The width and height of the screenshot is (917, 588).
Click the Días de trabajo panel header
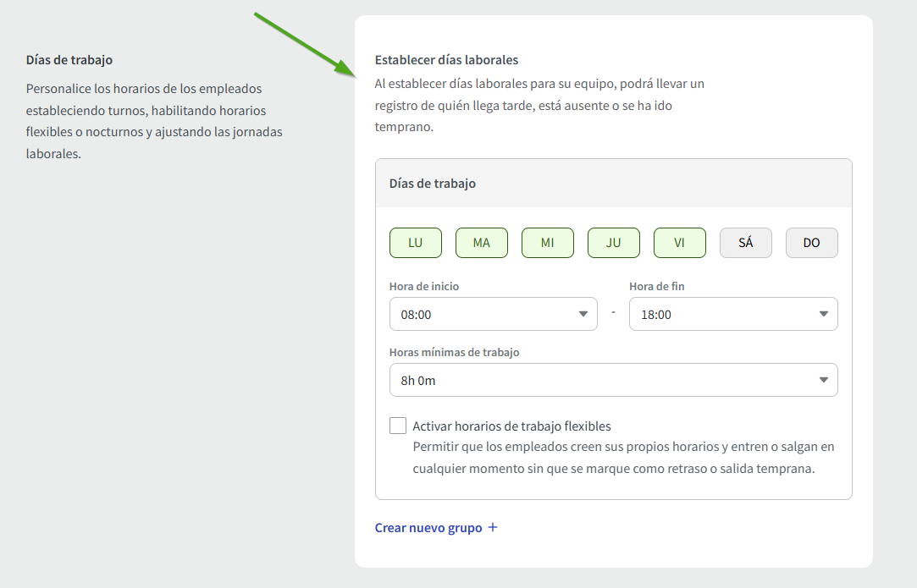pos(433,184)
